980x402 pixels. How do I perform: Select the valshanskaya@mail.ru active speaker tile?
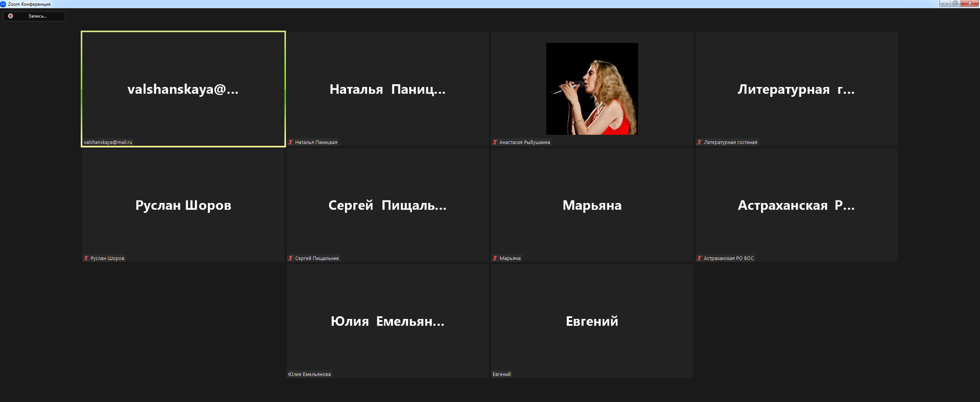point(183,89)
